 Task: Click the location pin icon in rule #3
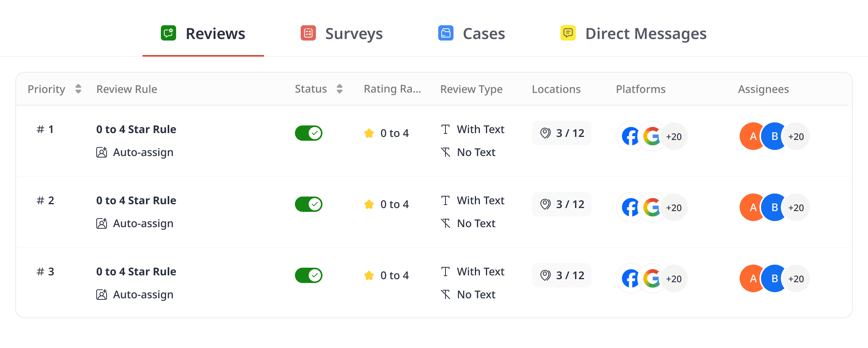coord(545,275)
